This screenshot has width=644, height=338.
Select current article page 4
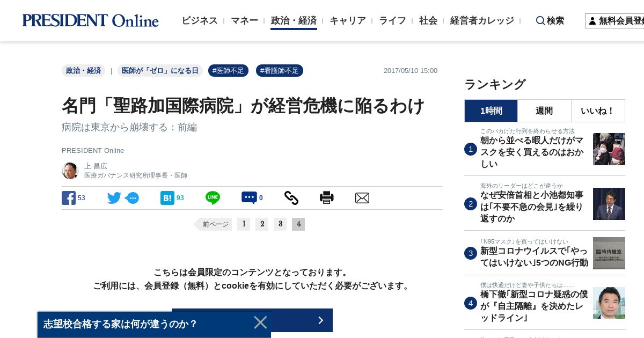(x=298, y=224)
